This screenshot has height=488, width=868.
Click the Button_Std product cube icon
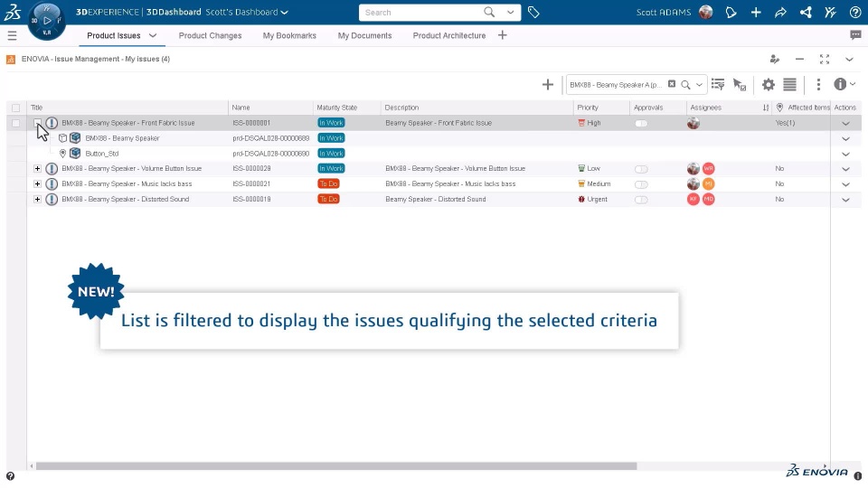(75, 154)
